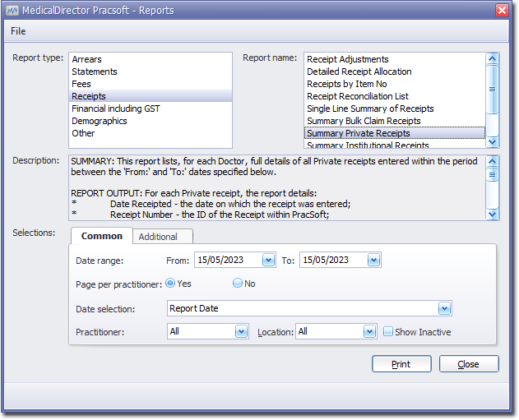Open the File menu
The image size is (519, 420).
click(x=18, y=31)
